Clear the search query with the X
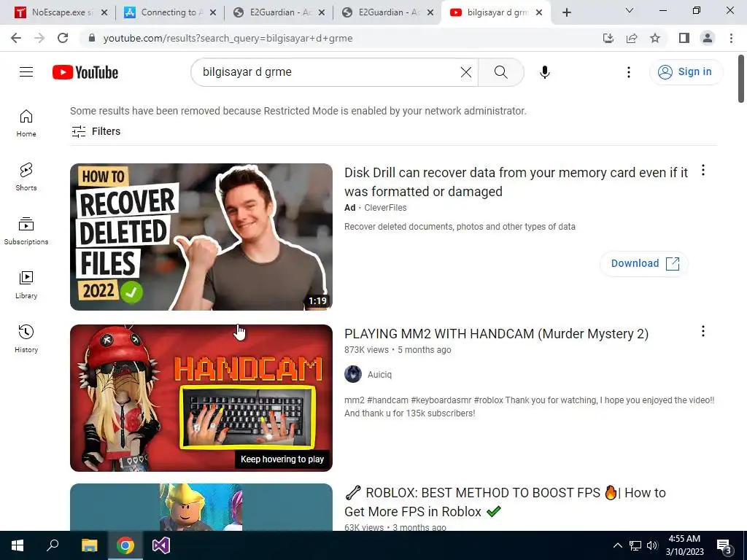The image size is (747, 560). [x=466, y=72]
